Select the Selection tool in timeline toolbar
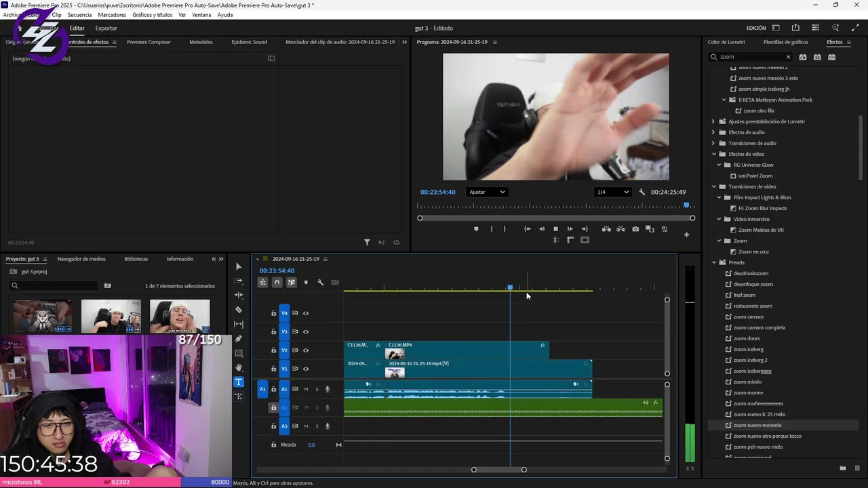 (238, 266)
